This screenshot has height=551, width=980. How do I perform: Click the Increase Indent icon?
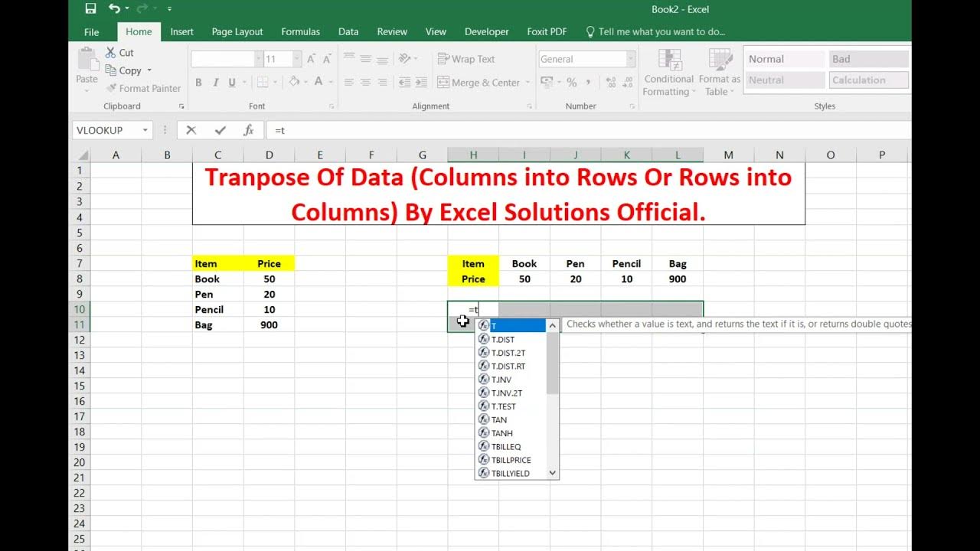point(421,83)
